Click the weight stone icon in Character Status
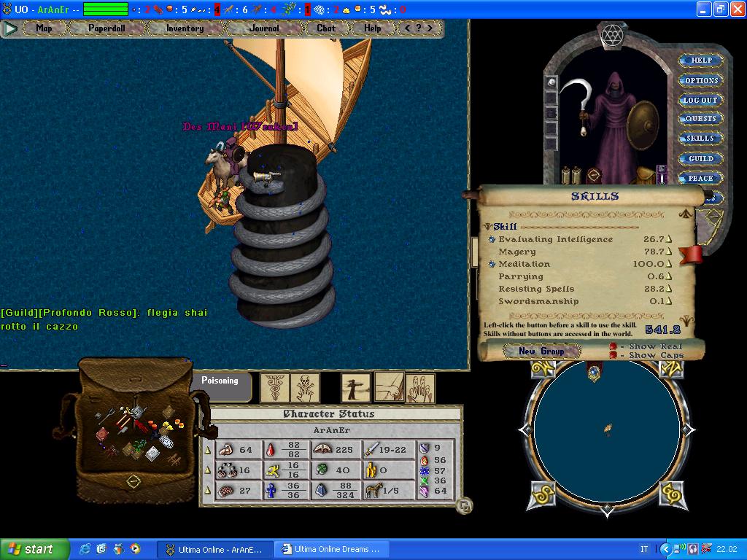Image resolution: width=747 pixels, height=560 pixels. tap(321, 491)
